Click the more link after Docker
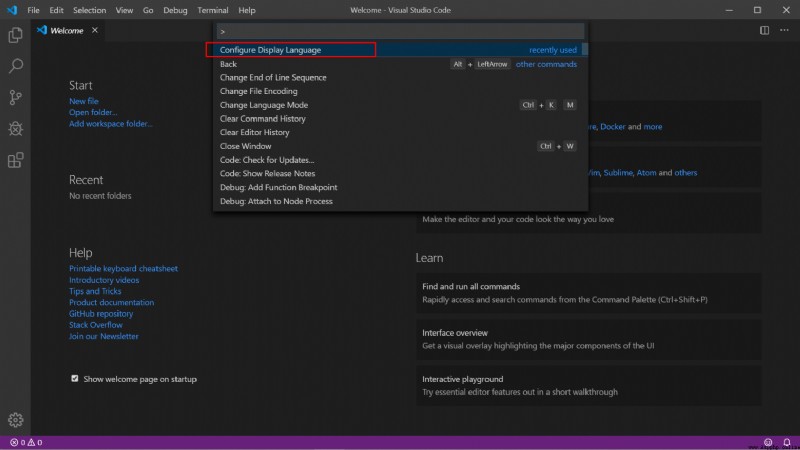 653,127
